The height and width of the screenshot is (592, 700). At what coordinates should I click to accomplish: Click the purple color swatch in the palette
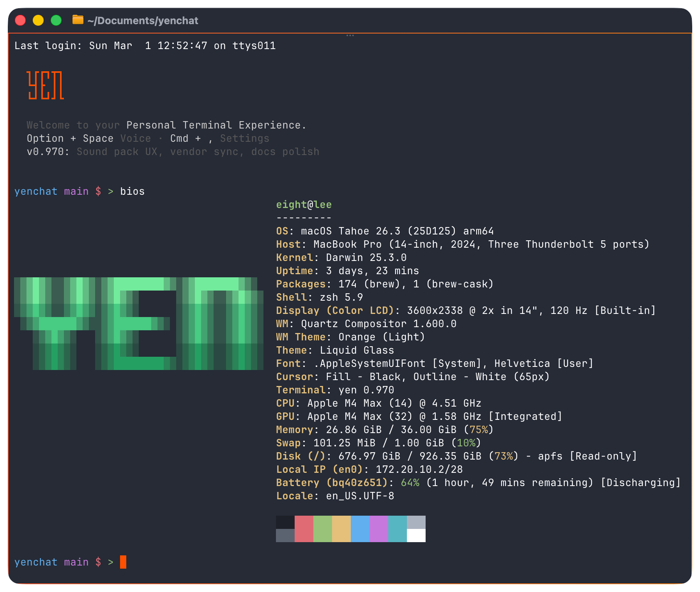379,529
